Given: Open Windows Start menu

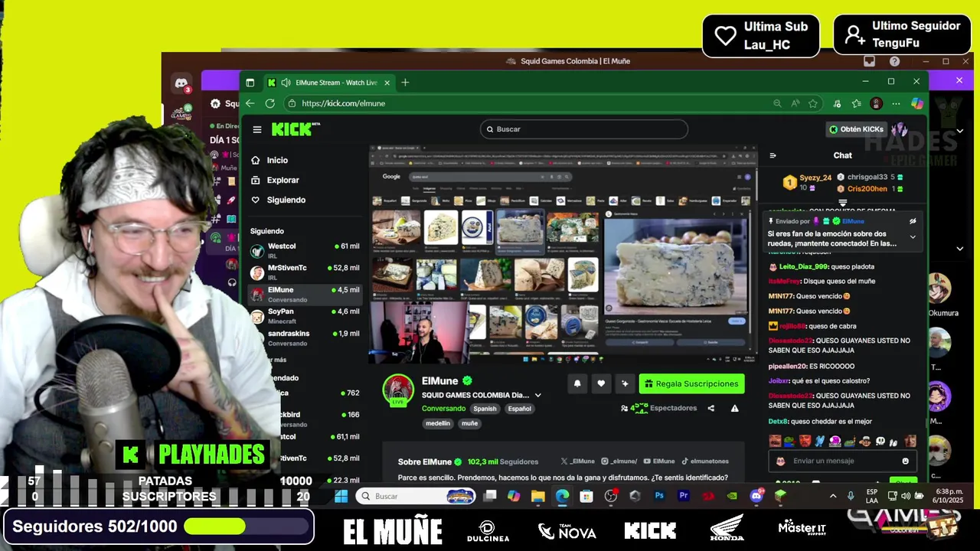Looking at the screenshot, I should [x=341, y=496].
